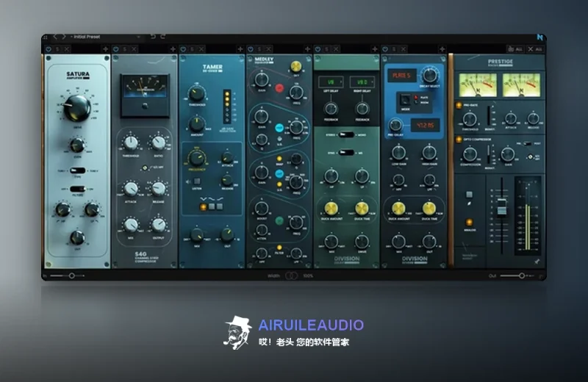Viewport: 588px width, 382px height.
Task: Toggle the green band button in Medley
Action: click(x=279, y=221)
